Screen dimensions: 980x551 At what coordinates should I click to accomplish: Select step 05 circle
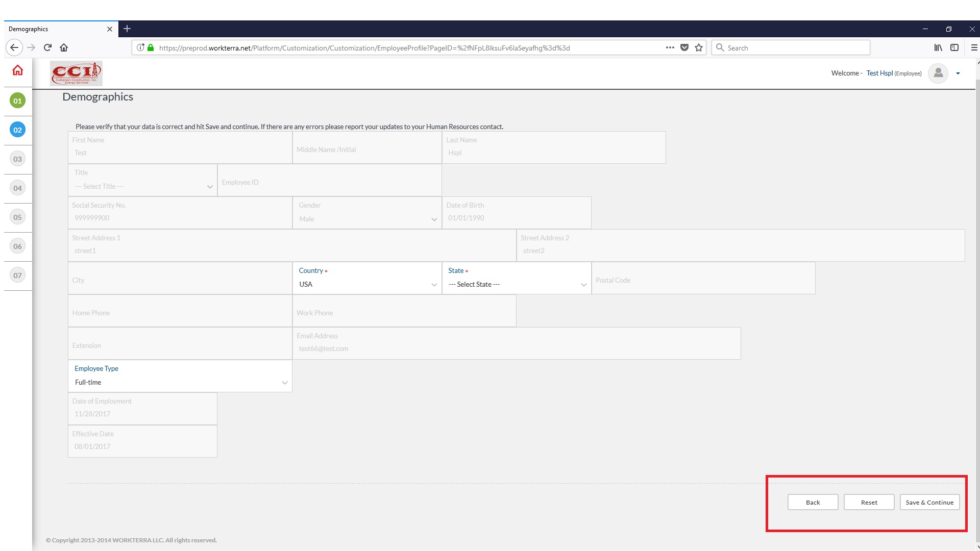click(x=18, y=217)
